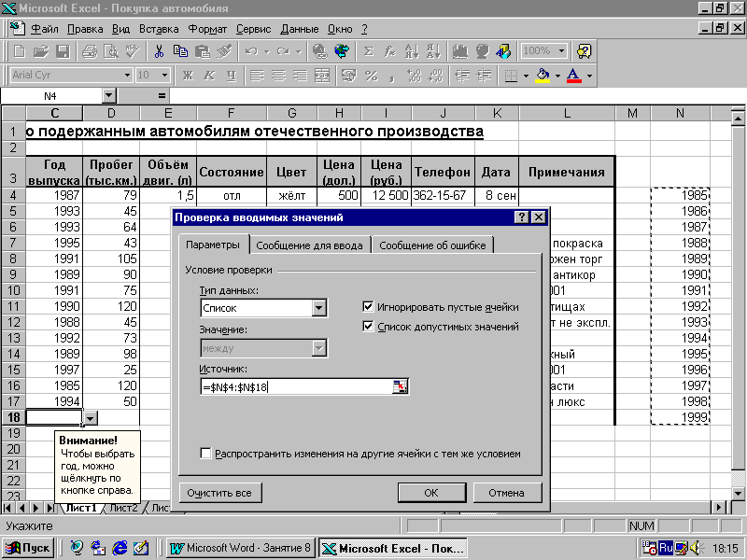This screenshot has height=560, width=747.
Task: Click the Currency style icon
Action: 349,76
